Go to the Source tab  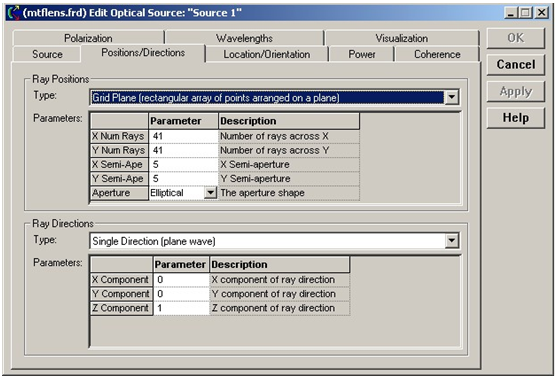point(47,54)
